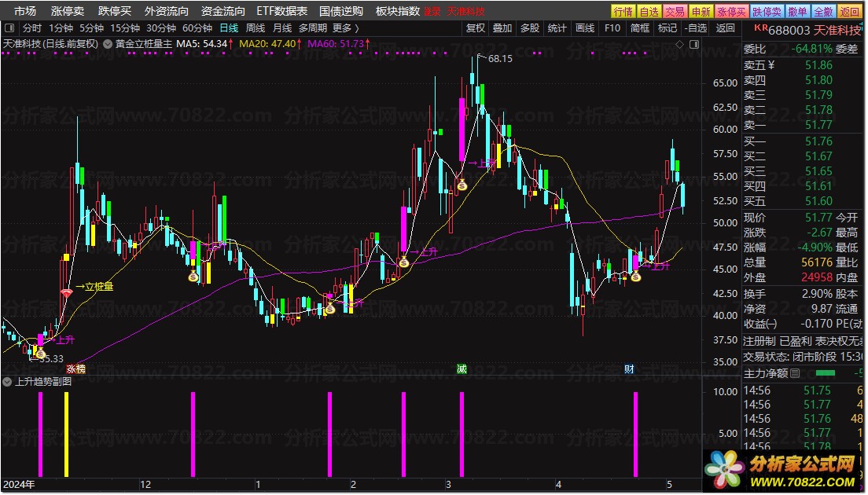
Task: Click the MA60: 51.73 value
Action: tap(336, 44)
